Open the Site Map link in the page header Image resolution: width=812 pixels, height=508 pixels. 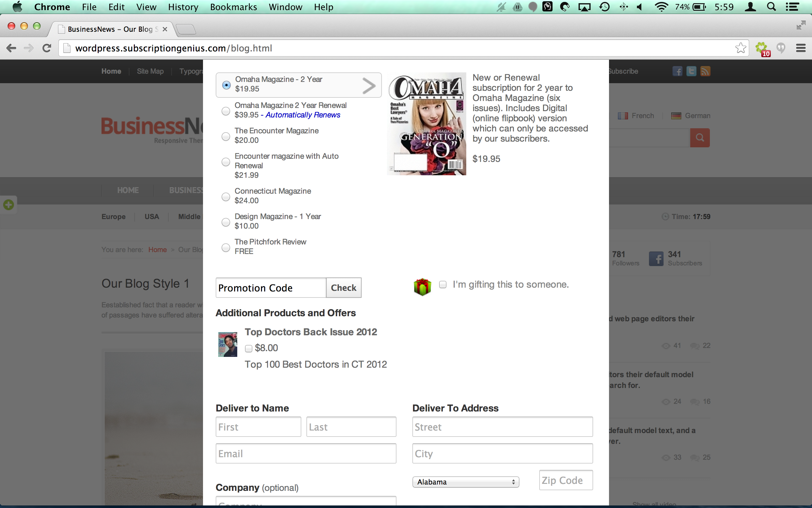point(150,71)
